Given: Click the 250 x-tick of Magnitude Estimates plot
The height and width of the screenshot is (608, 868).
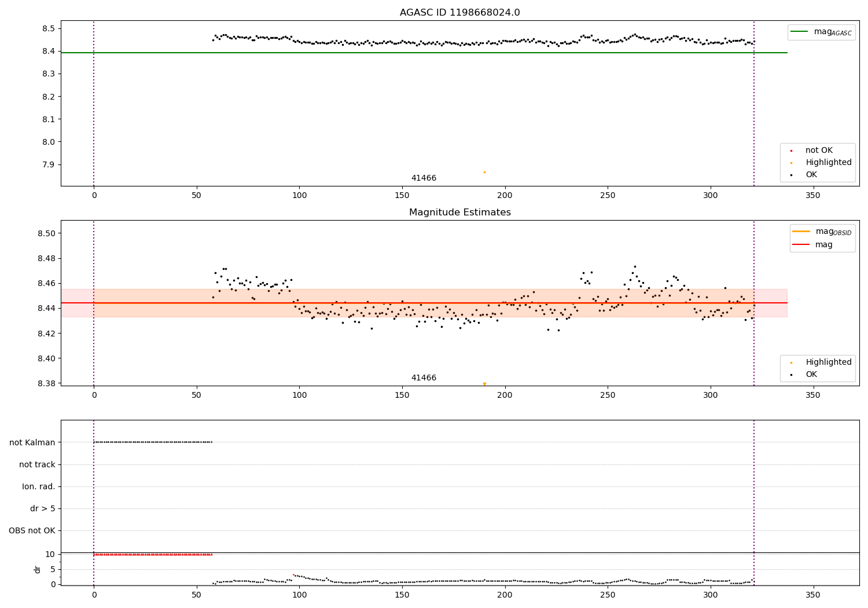Looking at the screenshot, I should coord(608,395).
